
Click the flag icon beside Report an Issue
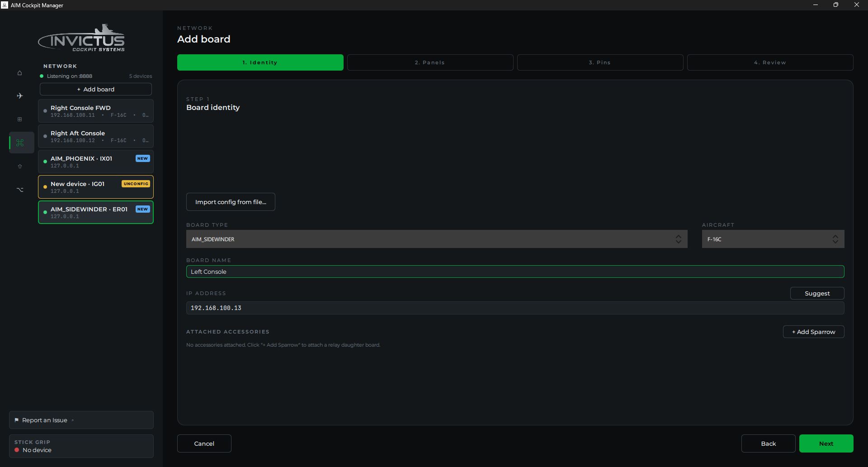[17, 420]
